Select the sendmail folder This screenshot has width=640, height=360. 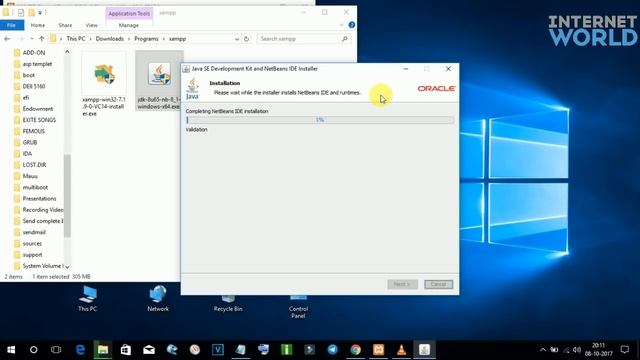34,232
